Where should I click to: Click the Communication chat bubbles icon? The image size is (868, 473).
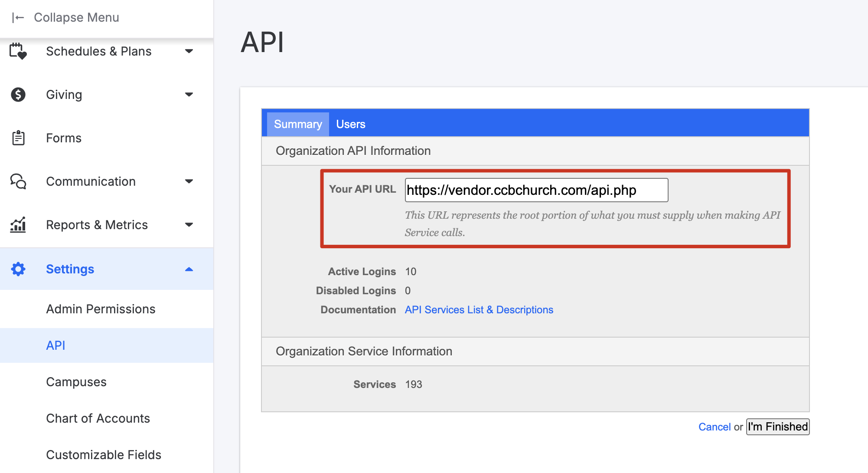(x=18, y=181)
